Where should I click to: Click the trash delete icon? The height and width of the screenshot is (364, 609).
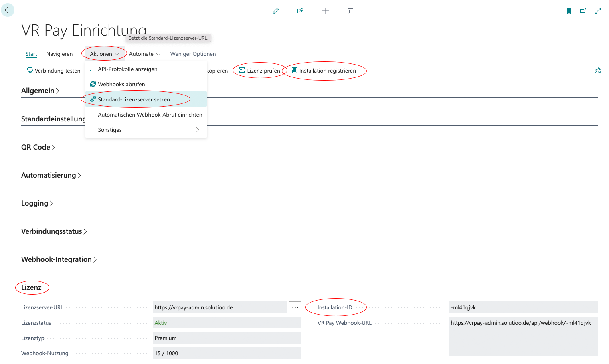350,11
